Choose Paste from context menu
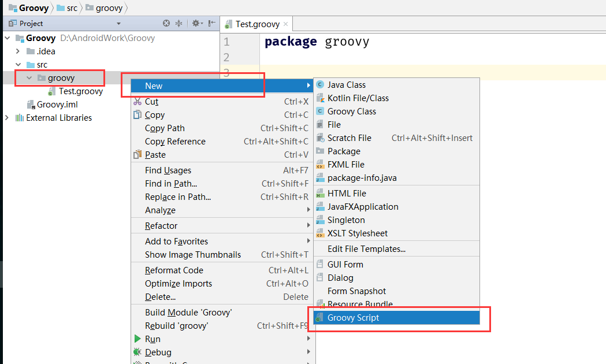The height and width of the screenshot is (364, 606). (222, 155)
